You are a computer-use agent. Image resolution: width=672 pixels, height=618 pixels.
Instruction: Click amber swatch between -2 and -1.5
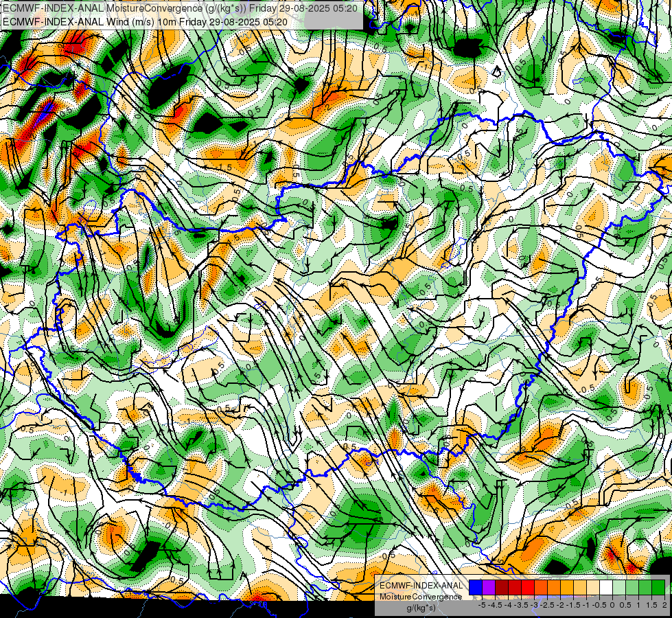[566, 587]
